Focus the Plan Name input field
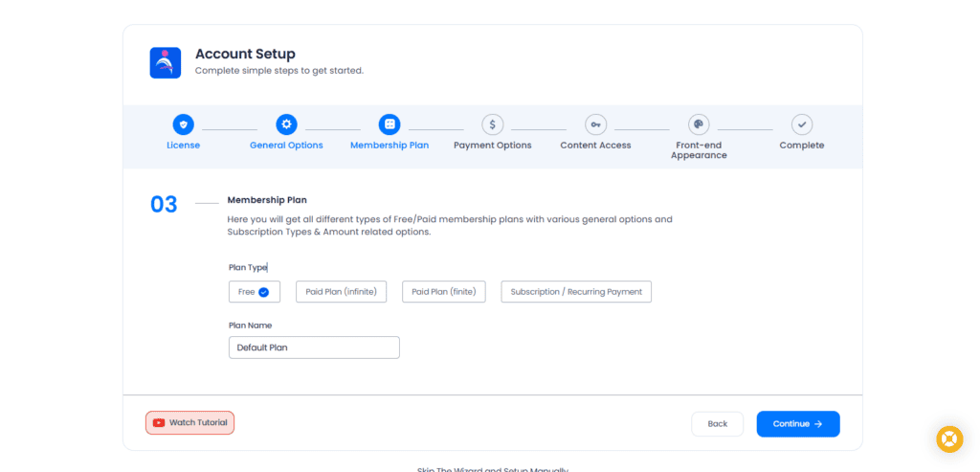Screen dimensions: 980x472 coord(314,348)
